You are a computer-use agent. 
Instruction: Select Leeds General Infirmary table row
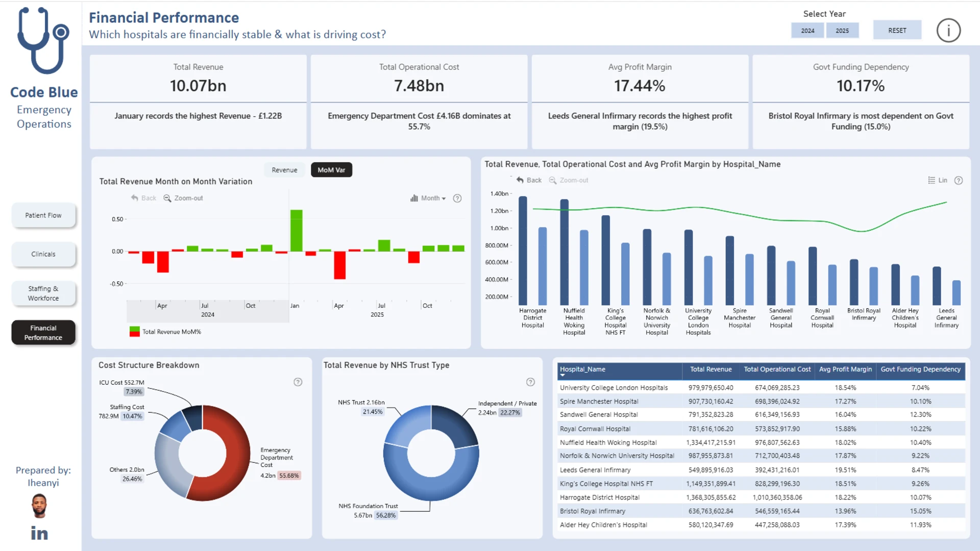click(x=761, y=470)
